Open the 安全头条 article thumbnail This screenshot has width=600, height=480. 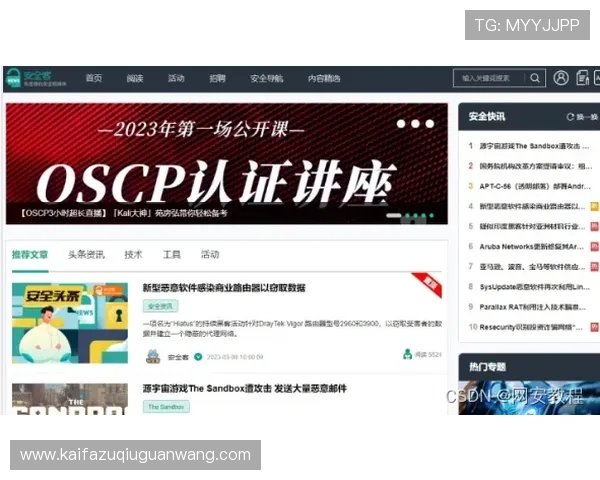click(x=70, y=323)
